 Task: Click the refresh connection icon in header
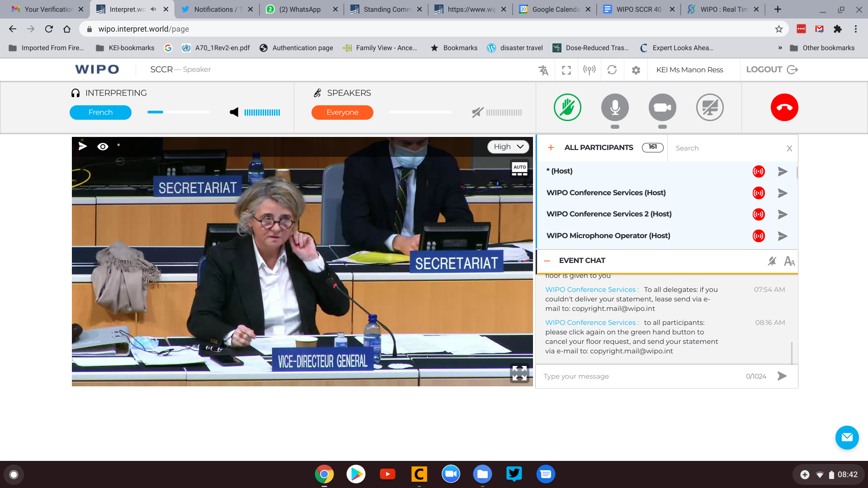point(612,70)
